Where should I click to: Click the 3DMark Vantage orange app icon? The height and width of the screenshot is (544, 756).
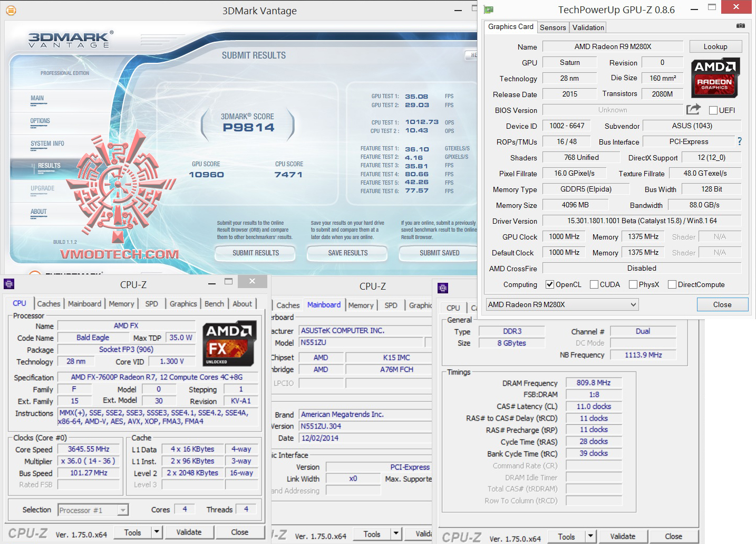click(x=11, y=11)
